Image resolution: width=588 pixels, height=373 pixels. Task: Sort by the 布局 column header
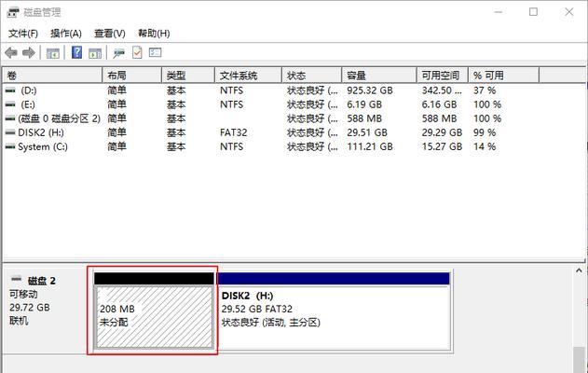(132, 76)
